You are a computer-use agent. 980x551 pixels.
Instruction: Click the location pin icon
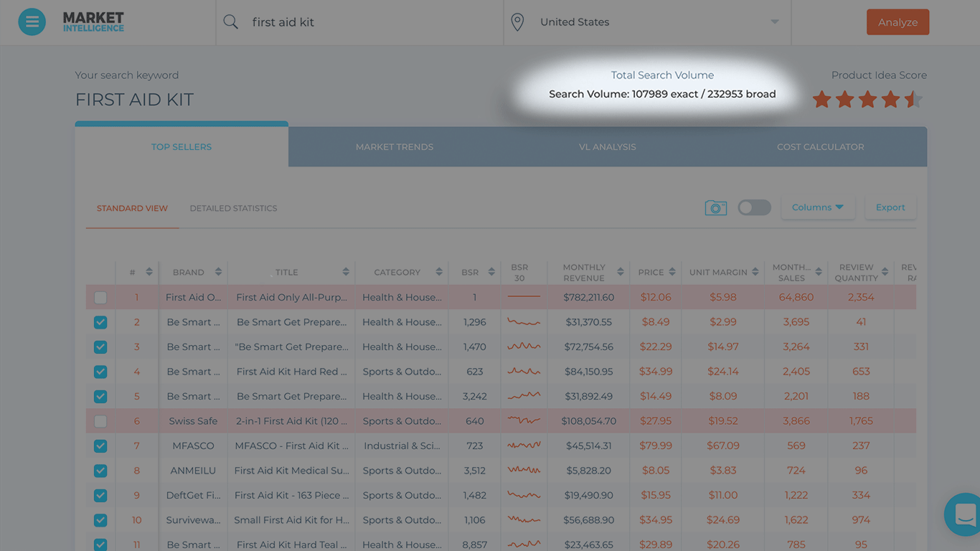[x=517, y=22]
